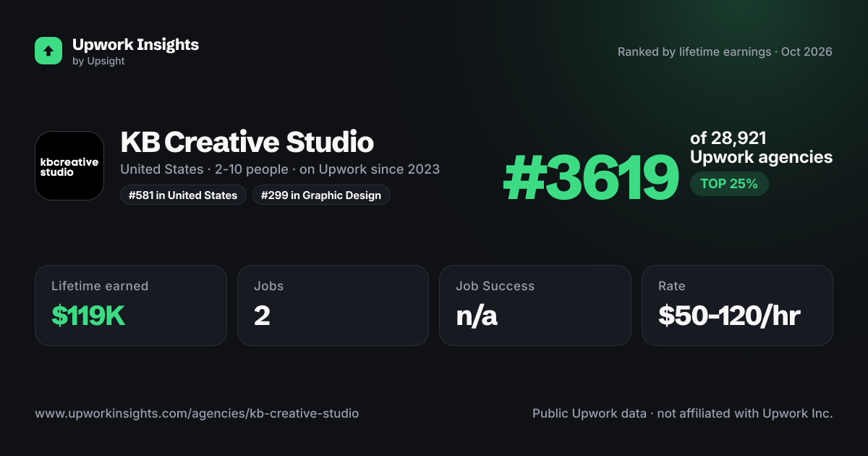Click the Lifetime earned label
The width and height of the screenshot is (868, 456).
click(x=100, y=286)
